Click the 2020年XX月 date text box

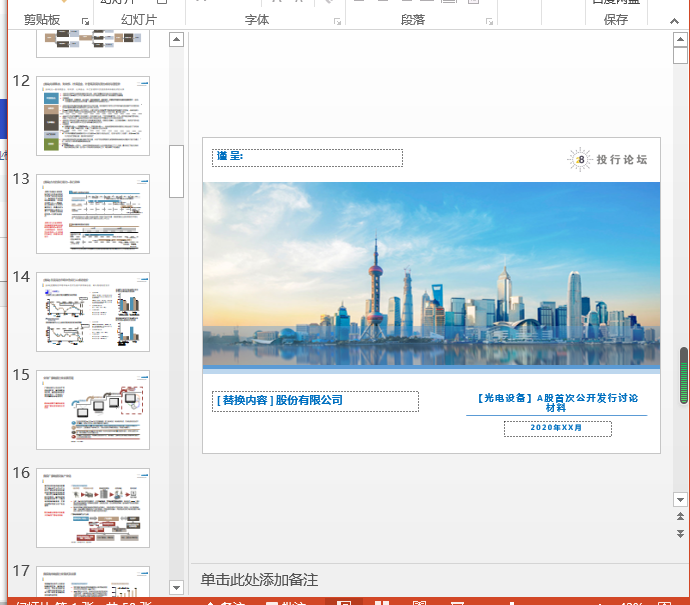click(x=557, y=428)
